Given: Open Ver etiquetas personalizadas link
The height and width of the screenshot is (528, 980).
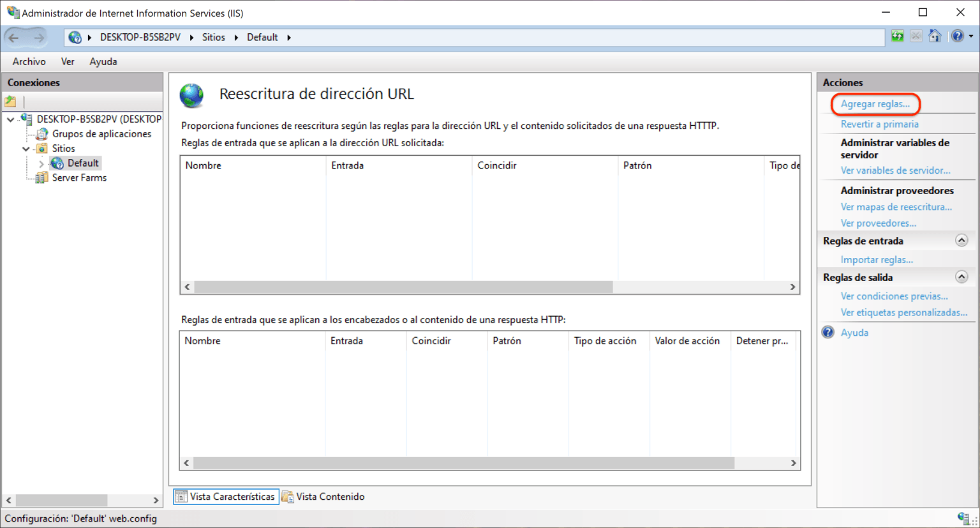Looking at the screenshot, I should 904,313.
